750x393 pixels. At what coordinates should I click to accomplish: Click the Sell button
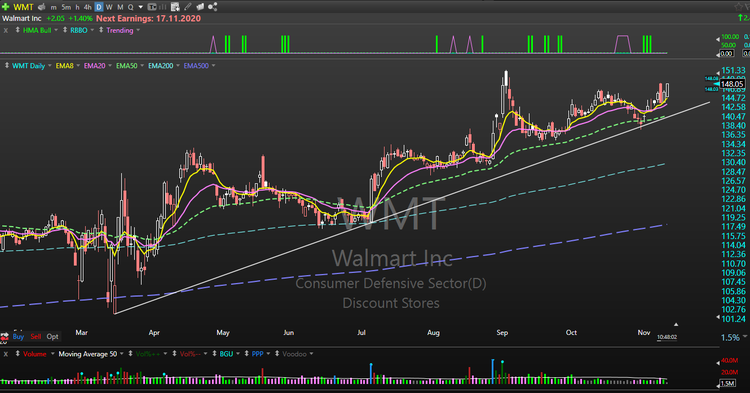36,337
